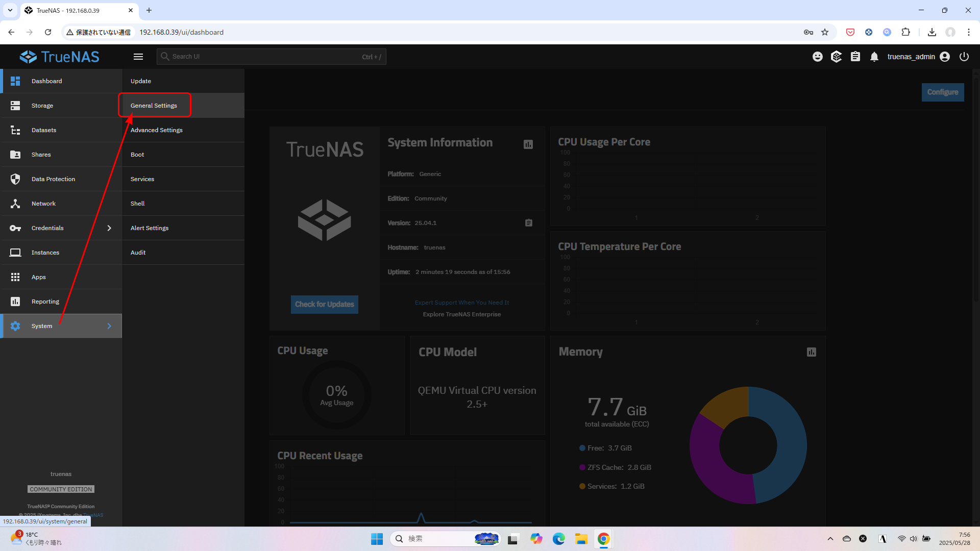Open the Jobs clipboard icon

(855, 57)
